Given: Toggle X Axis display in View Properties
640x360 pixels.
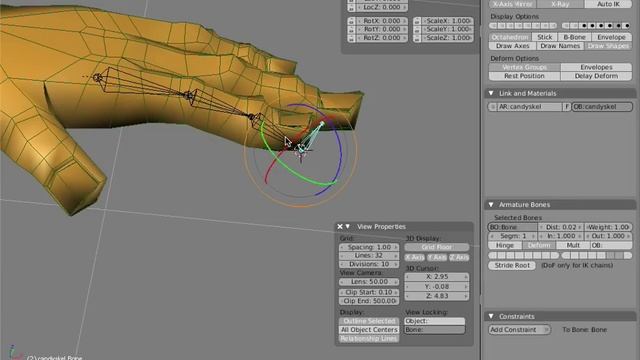Looking at the screenshot, I should coord(415,258).
